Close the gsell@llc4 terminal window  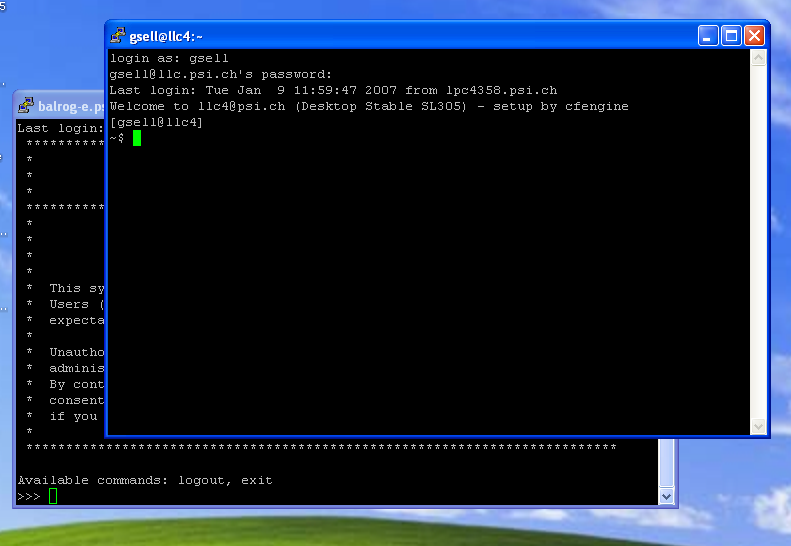pos(754,36)
